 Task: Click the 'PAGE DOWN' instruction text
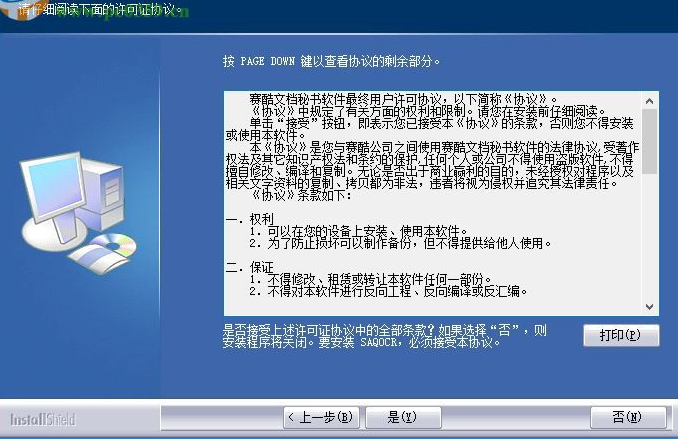click(x=331, y=61)
